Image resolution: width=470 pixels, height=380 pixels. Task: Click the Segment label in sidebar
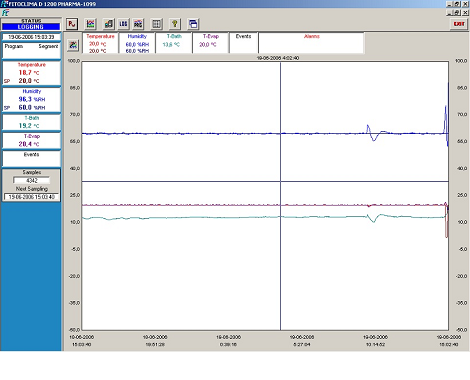[48, 46]
